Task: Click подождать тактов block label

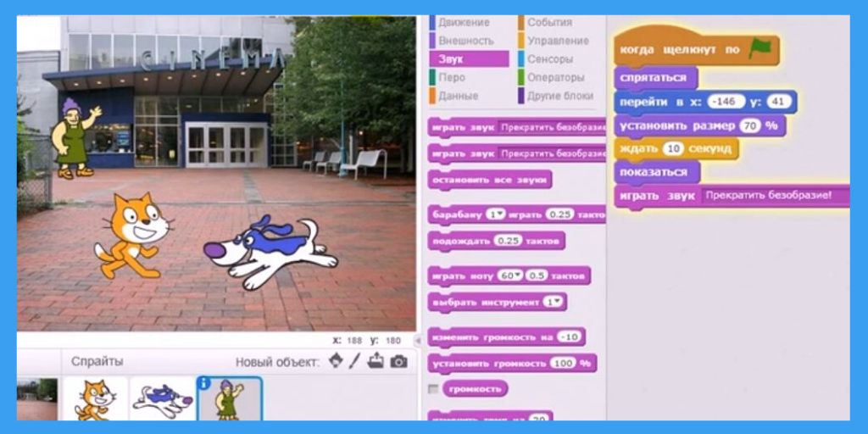Action: coord(462,242)
